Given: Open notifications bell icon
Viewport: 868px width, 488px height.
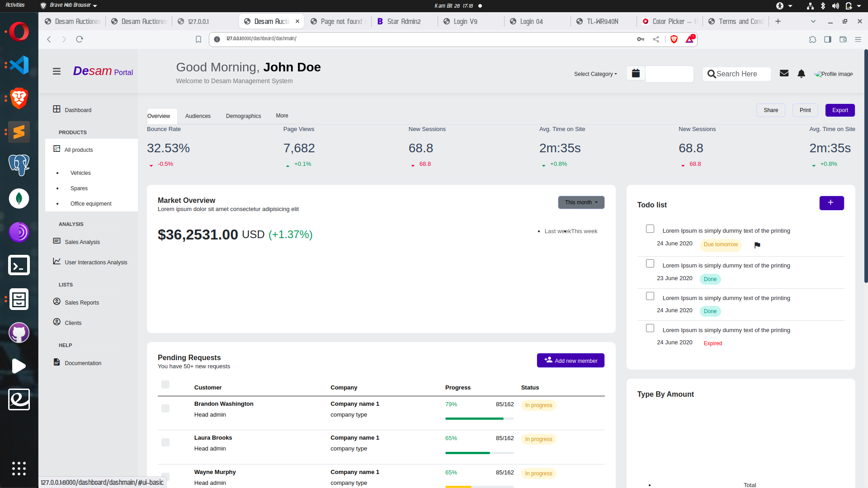Looking at the screenshot, I should click(x=801, y=74).
